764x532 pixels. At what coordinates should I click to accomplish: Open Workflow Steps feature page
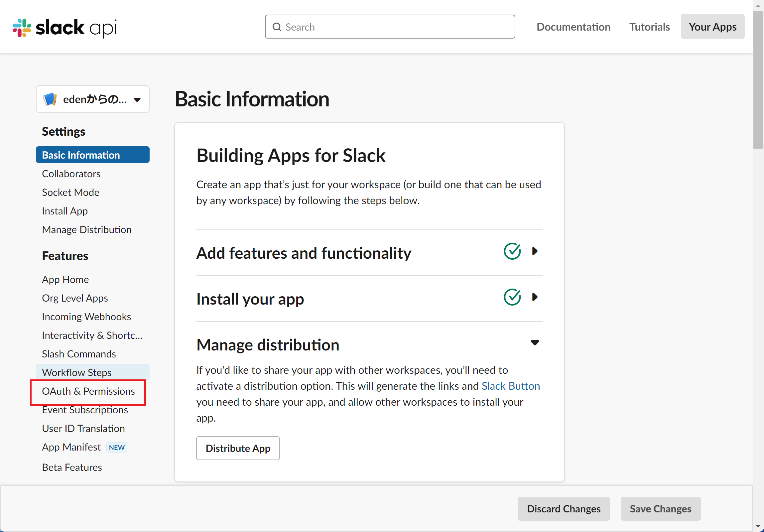coord(92,373)
